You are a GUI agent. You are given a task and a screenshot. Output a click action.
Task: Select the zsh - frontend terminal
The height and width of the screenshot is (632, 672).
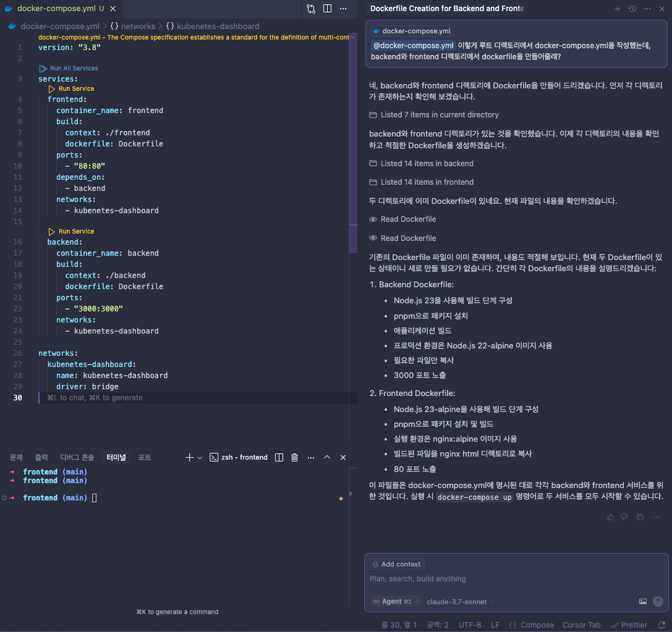[239, 457]
